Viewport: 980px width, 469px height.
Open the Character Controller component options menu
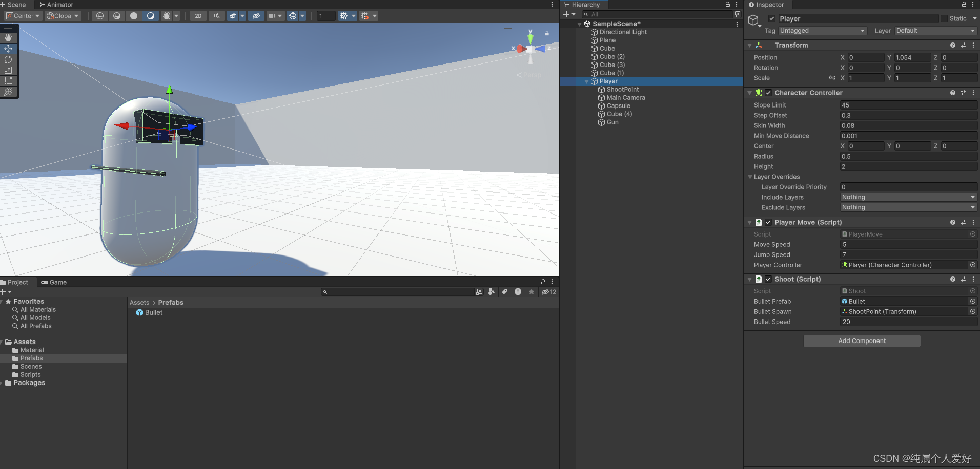(x=973, y=93)
